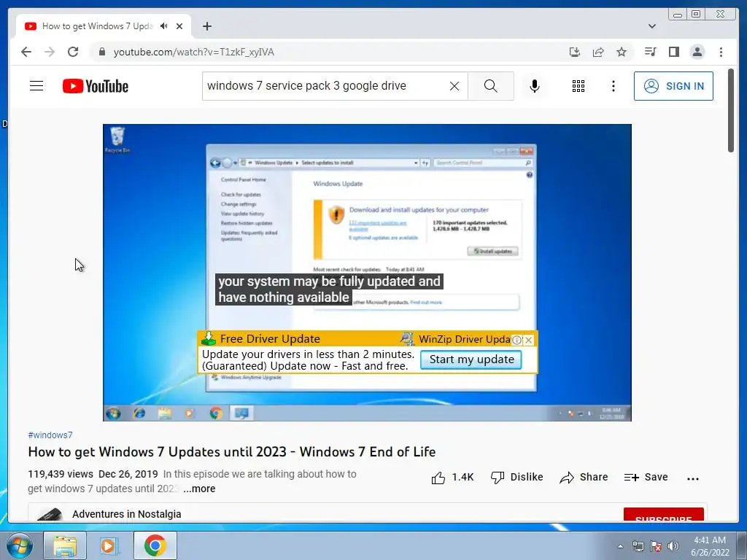Bookmark this page with the star
The image size is (747, 560).
(622, 52)
